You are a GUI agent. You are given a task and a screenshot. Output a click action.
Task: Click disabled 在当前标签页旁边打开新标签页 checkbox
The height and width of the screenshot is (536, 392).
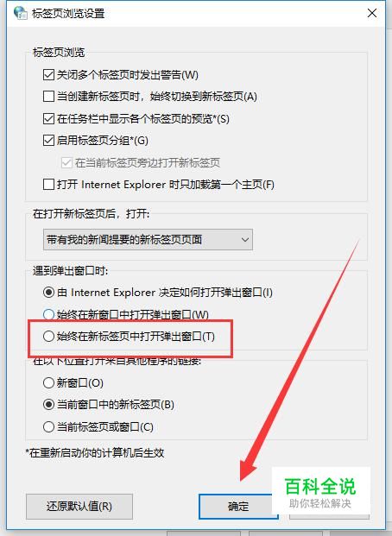[66, 163]
